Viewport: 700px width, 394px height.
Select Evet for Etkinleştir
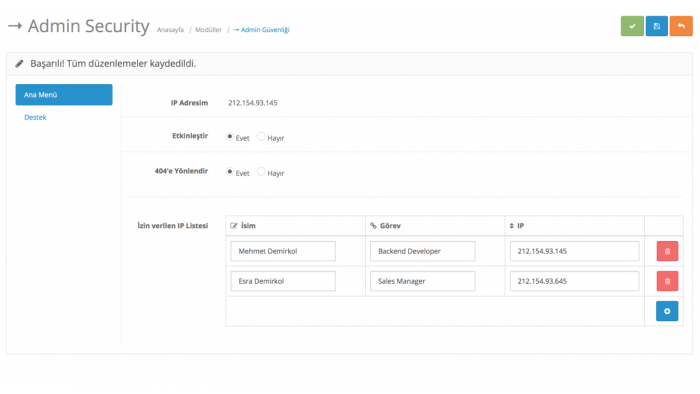click(x=229, y=136)
